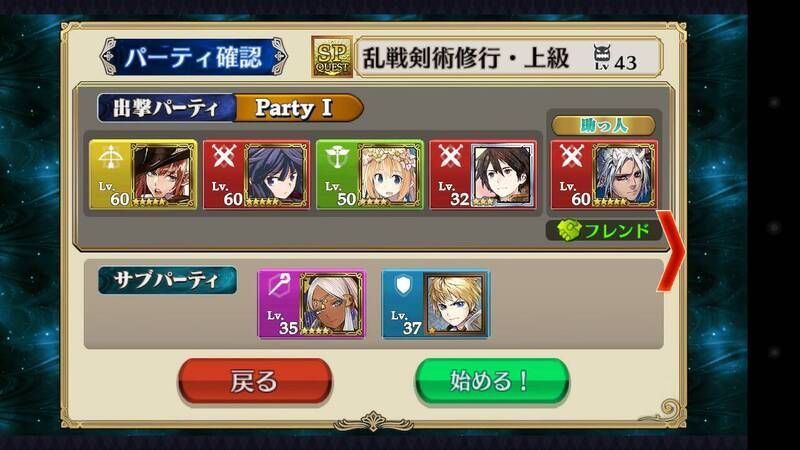The width and height of the screenshot is (800, 450).
Task: Select the Lv. 60 archer character card
Action: [x=143, y=175]
